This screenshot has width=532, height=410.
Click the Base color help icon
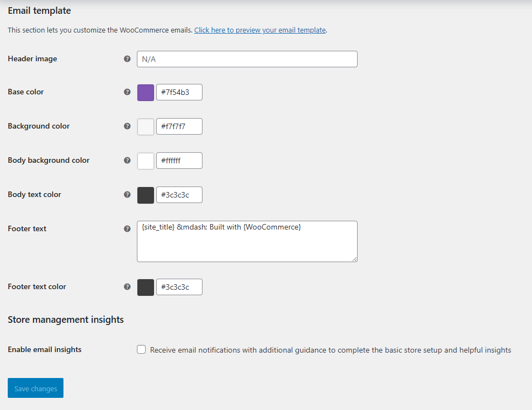click(127, 92)
